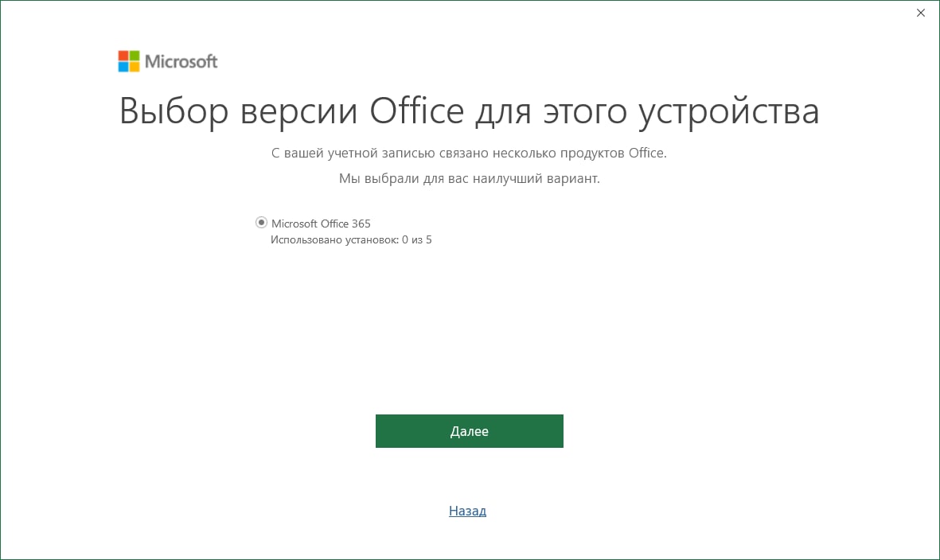This screenshot has height=560, width=940.
Task: Select the Microsoft Office 365 radio button
Action: pos(261,223)
